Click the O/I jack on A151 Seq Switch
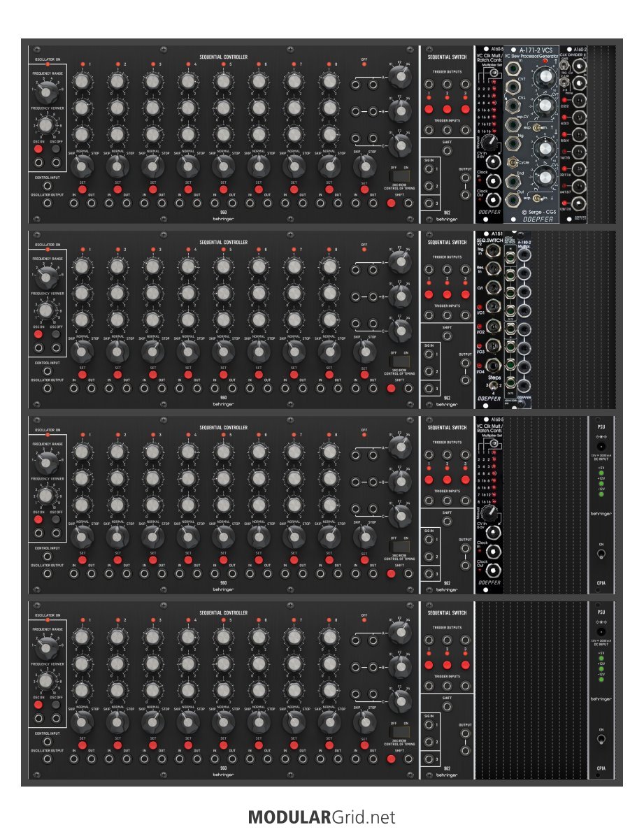644x832 pixels. pyautogui.click(x=494, y=287)
